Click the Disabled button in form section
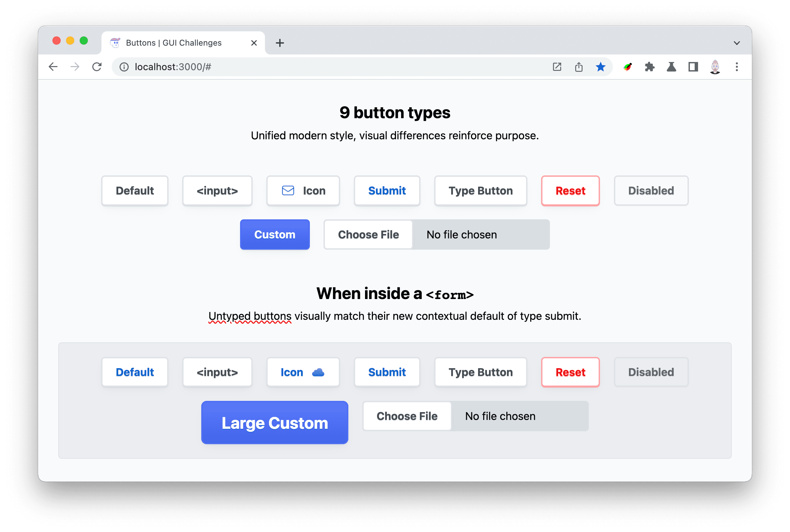Image resolution: width=790 pixels, height=532 pixels. pos(652,372)
